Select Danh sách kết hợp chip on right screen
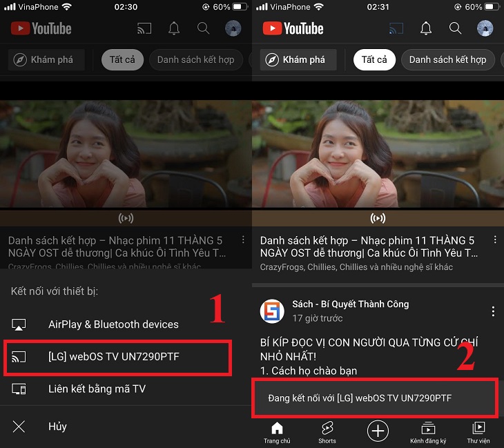The image size is (504, 448). coord(447,59)
